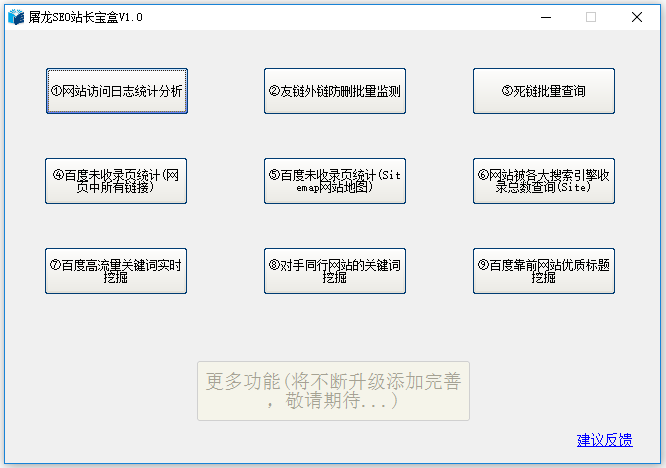Viewport: 666px width, 468px height.
Task: Select ⑤百度未收录页统计(Sitemap网站地图)
Action: click(335, 181)
